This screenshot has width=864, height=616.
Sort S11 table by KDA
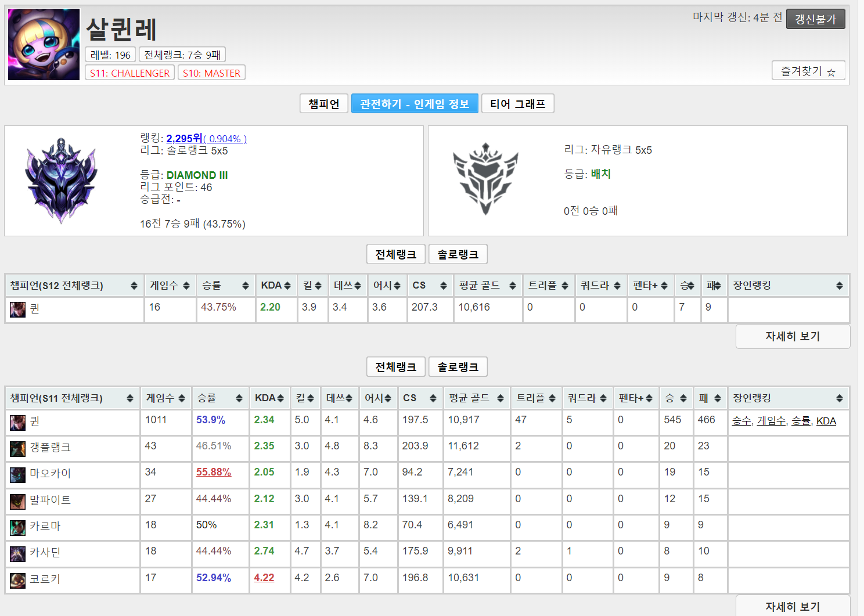tap(269, 398)
